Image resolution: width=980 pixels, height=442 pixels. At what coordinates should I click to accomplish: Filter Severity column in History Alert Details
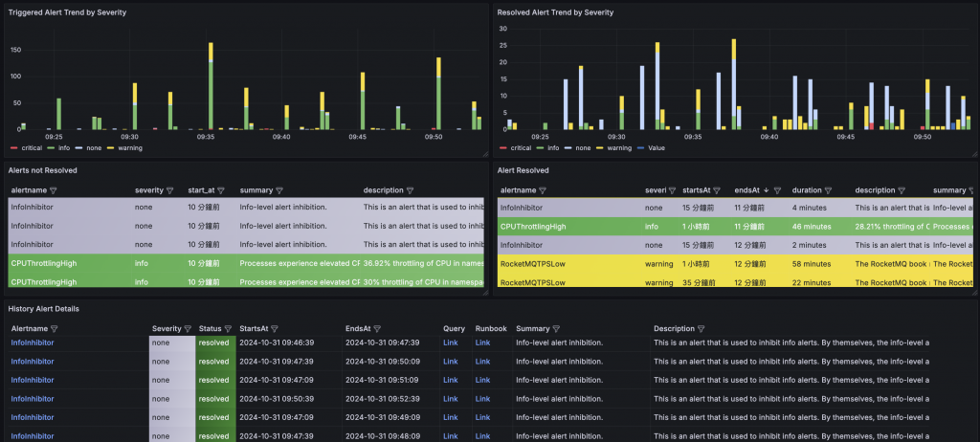(187, 329)
